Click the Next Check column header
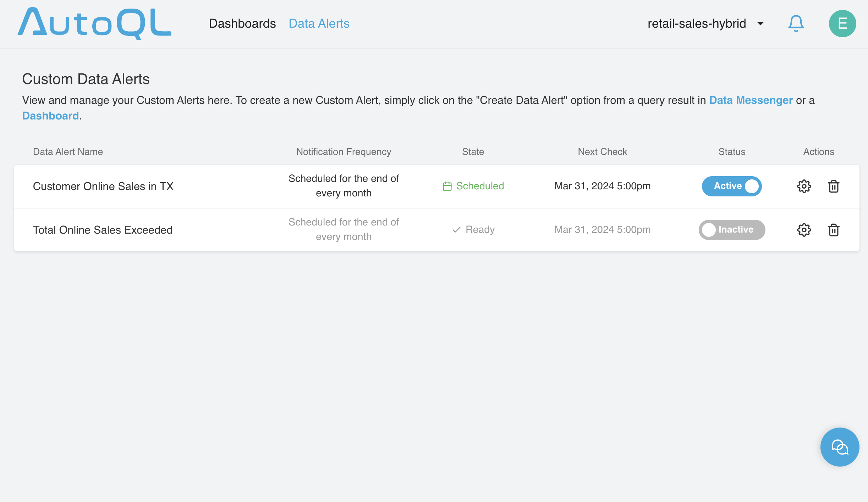868x502 pixels. [x=603, y=152]
